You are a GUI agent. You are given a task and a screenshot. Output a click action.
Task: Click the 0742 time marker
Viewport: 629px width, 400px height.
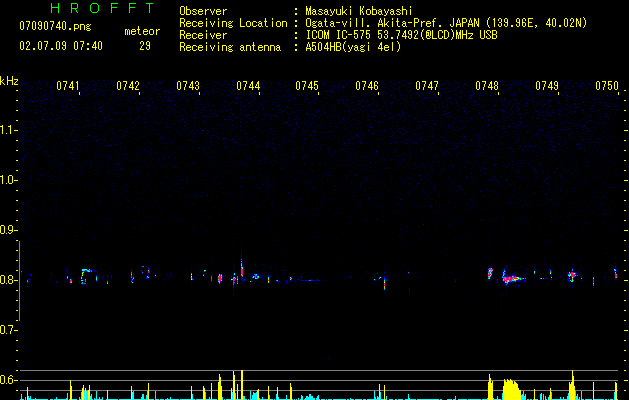[x=128, y=86]
